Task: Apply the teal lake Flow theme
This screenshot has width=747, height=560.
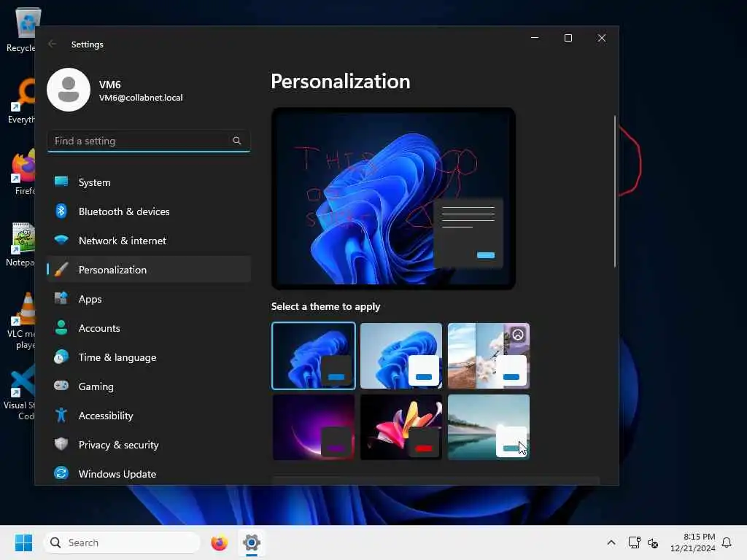Action: click(x=489, y=427)
